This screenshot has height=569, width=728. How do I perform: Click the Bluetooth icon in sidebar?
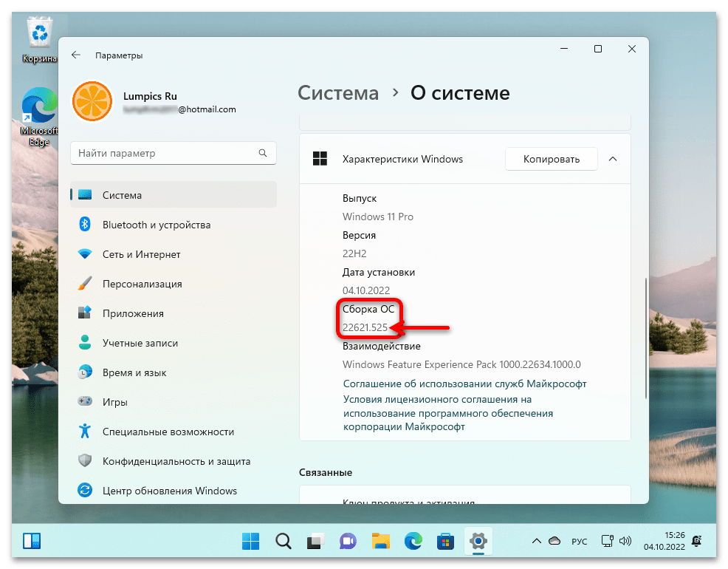click(x=84, y=225)
